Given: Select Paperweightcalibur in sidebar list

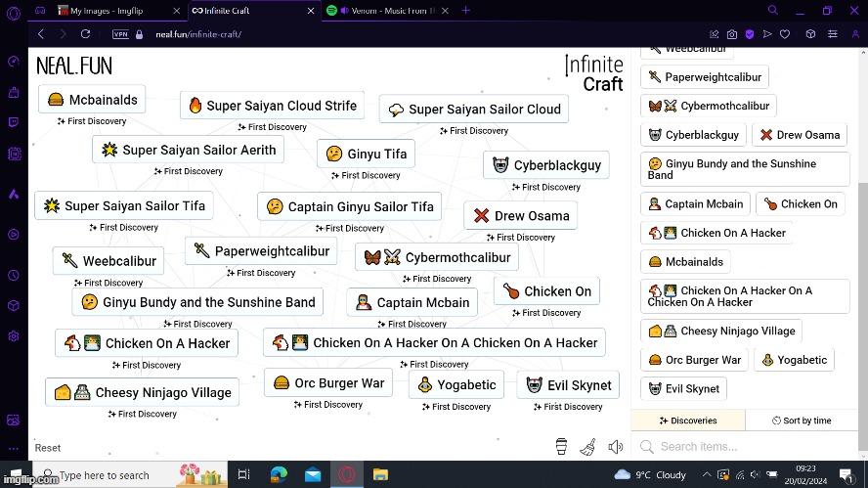Looking at the screenshot, I should (705, 77).
